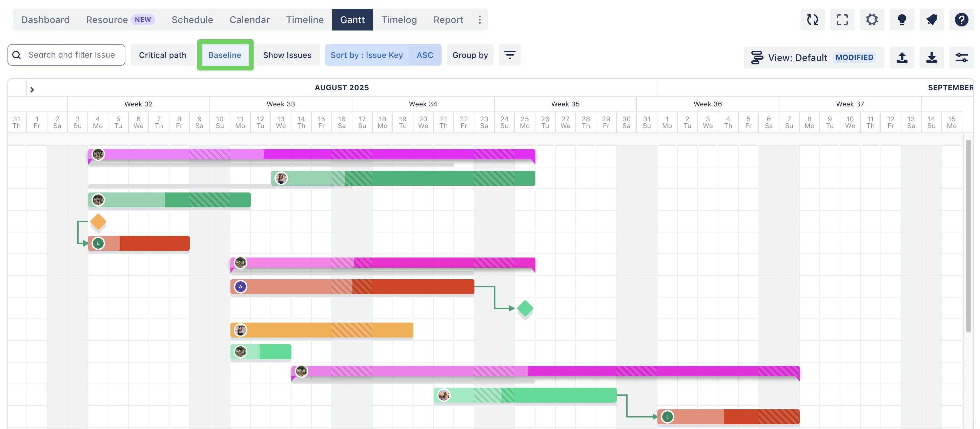Click the purple A assignee avatar
980x429 pixels.
[241, 287]
